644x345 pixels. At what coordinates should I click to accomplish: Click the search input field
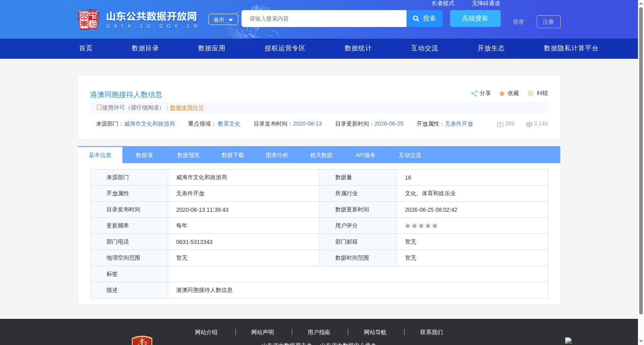click(x=324, y=19)
